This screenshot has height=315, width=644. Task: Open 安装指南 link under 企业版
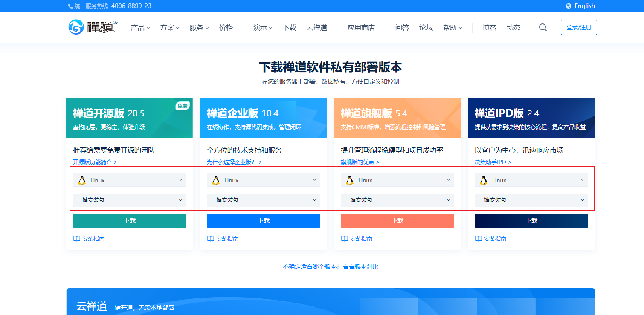(227, 239)
